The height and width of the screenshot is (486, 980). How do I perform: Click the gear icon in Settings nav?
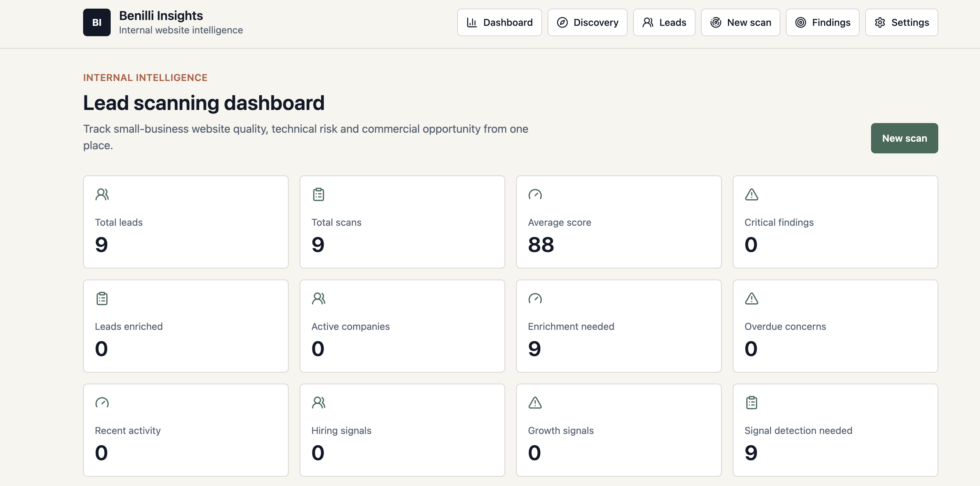pos(880,22)
